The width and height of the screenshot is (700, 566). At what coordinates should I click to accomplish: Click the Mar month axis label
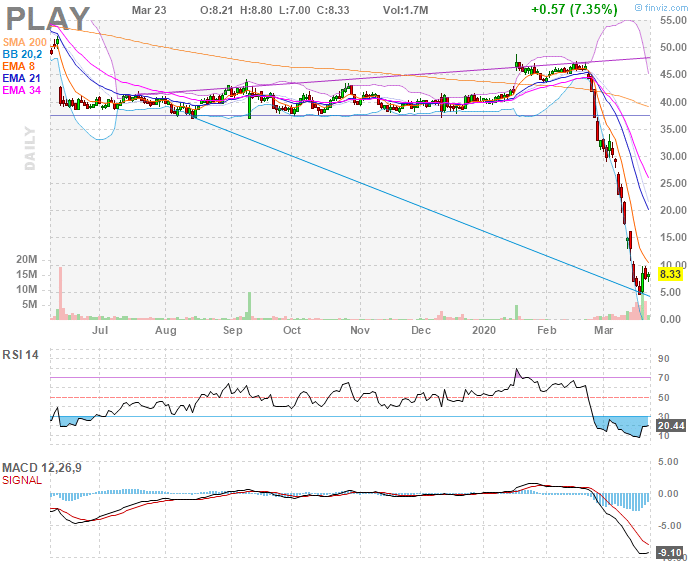[x=604, y=330]
